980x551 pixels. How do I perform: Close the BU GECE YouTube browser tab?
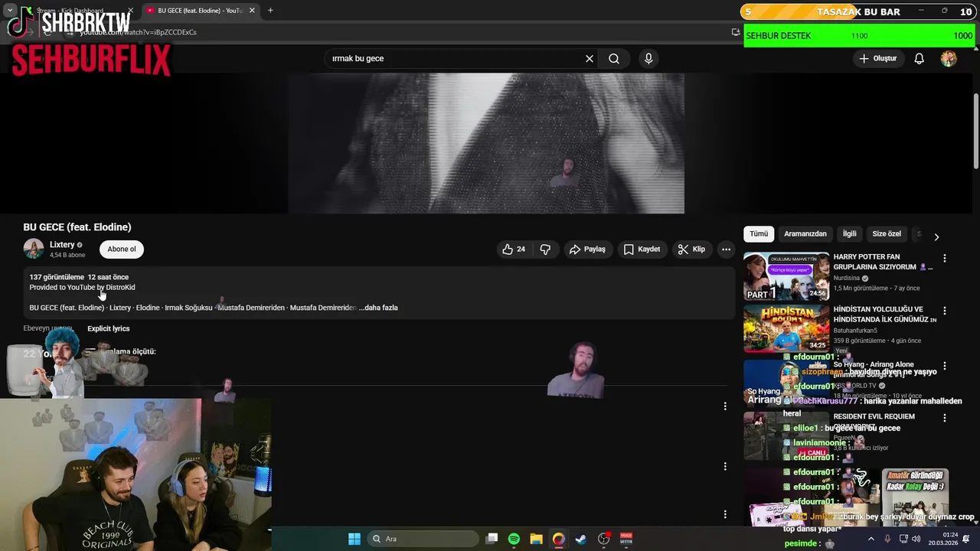(x=252, y=11)
